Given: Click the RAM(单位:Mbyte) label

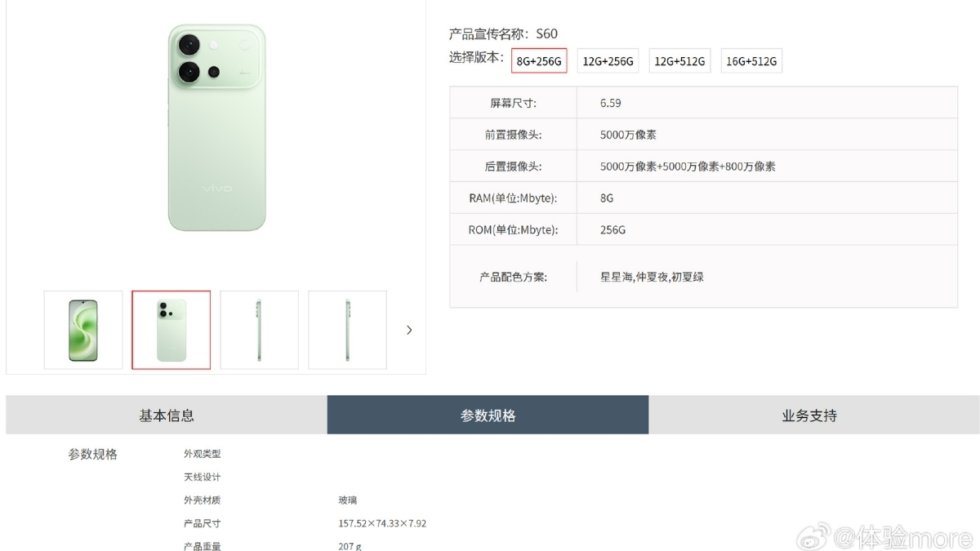Looking at the screenshot, I should coord(514,198).
